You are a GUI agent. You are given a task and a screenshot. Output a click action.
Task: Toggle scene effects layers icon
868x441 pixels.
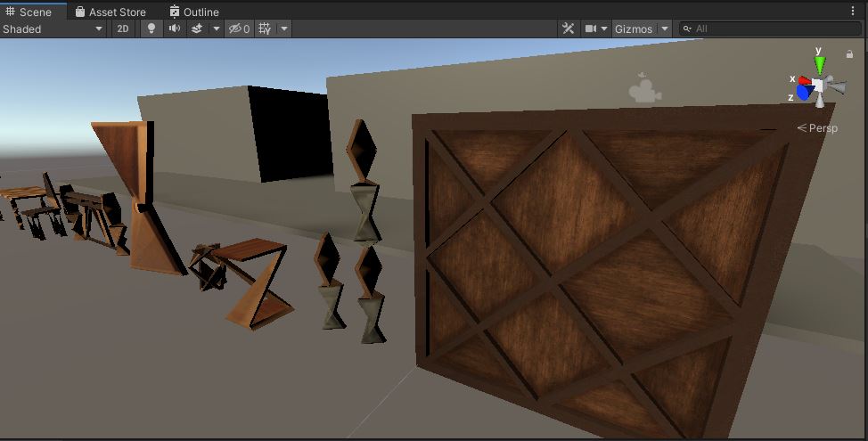[x=197, y=29]
